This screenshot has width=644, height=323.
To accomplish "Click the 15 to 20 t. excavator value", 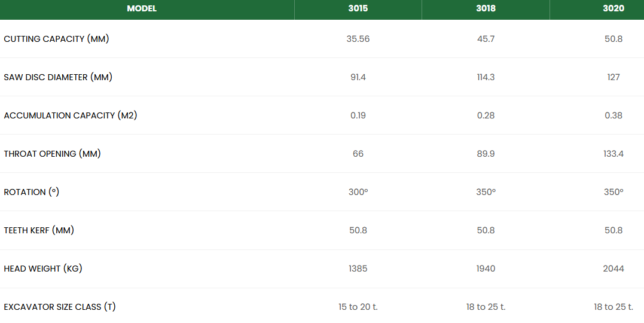I will point(358,307).
